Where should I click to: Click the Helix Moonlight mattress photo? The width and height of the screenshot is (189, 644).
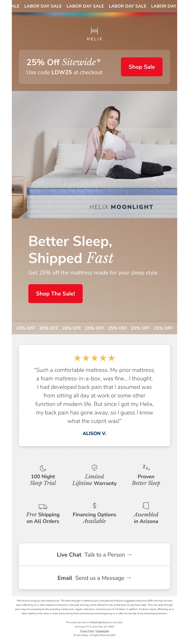pos(94,155)
